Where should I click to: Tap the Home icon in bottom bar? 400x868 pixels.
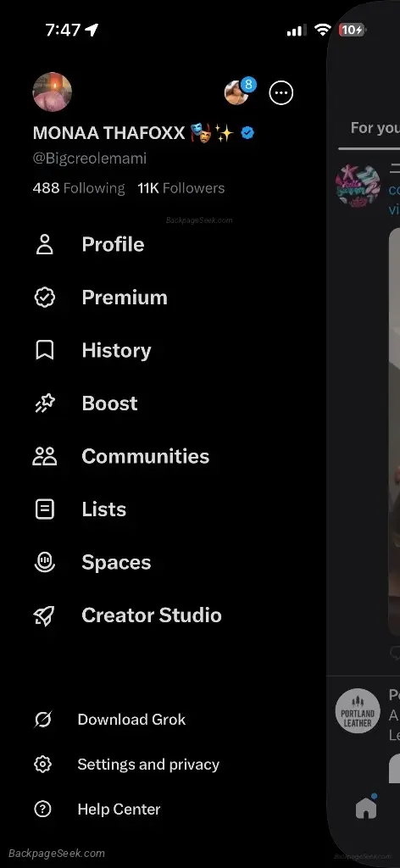[x=366, y=808]
